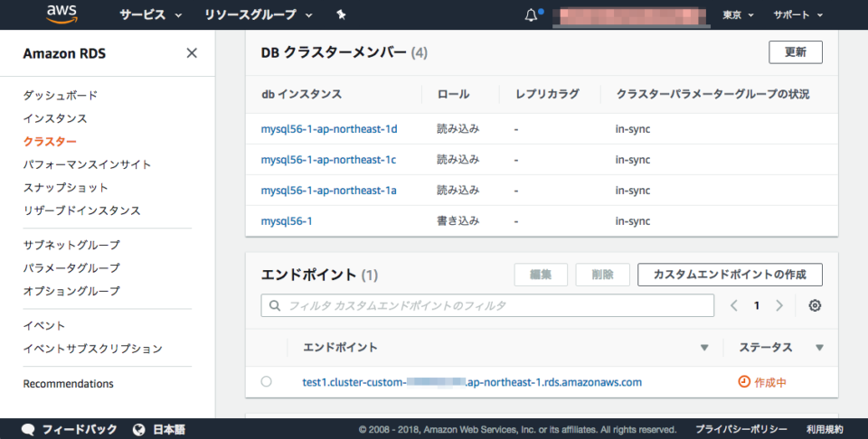868x439 pixels.
Task: Click the フィードバック footer link
Action: coord(80,430)
